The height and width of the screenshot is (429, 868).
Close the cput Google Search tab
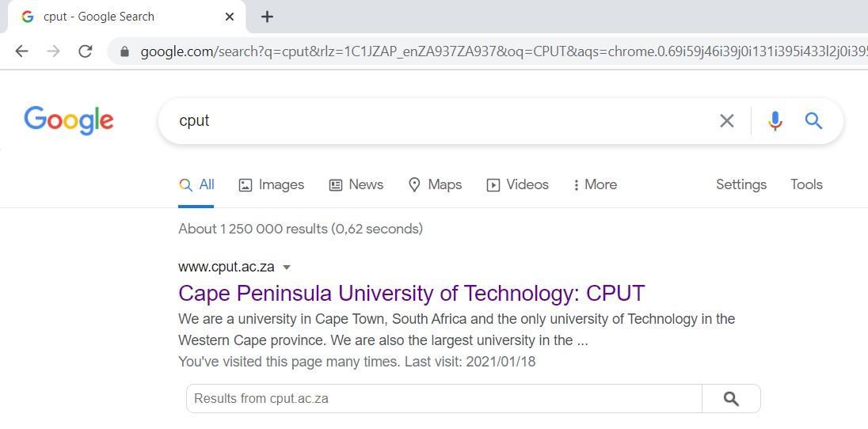230,17
